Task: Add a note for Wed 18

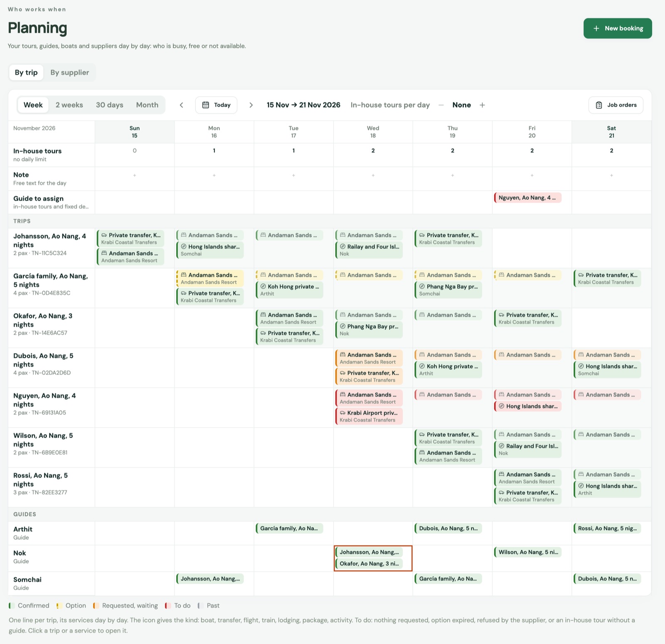Action: (x=373, y=175)
